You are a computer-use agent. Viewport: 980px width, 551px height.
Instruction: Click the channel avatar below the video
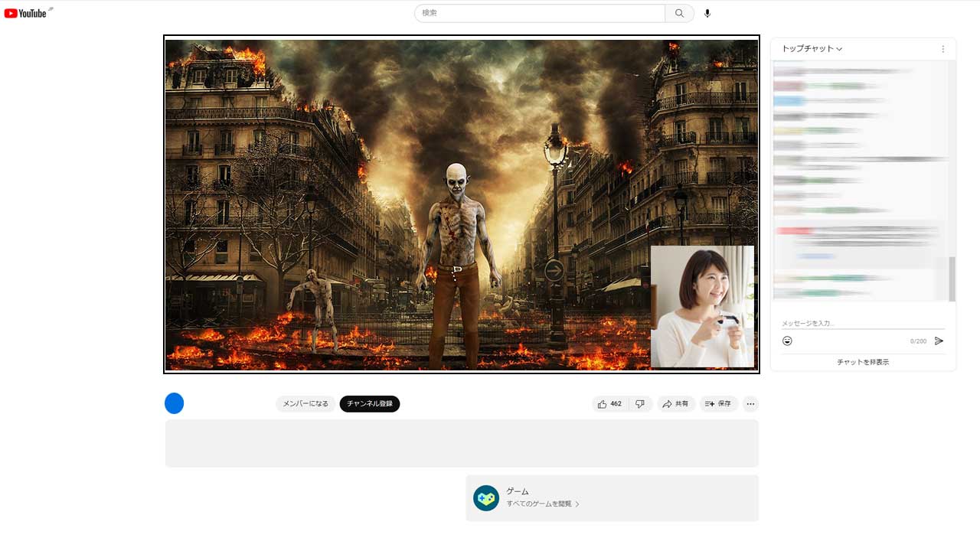(174, 403)
